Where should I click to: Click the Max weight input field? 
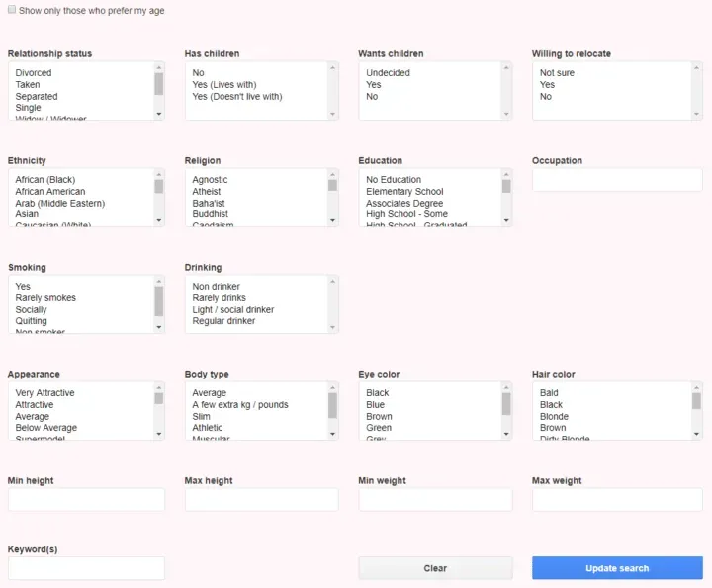tap(617, 500)
